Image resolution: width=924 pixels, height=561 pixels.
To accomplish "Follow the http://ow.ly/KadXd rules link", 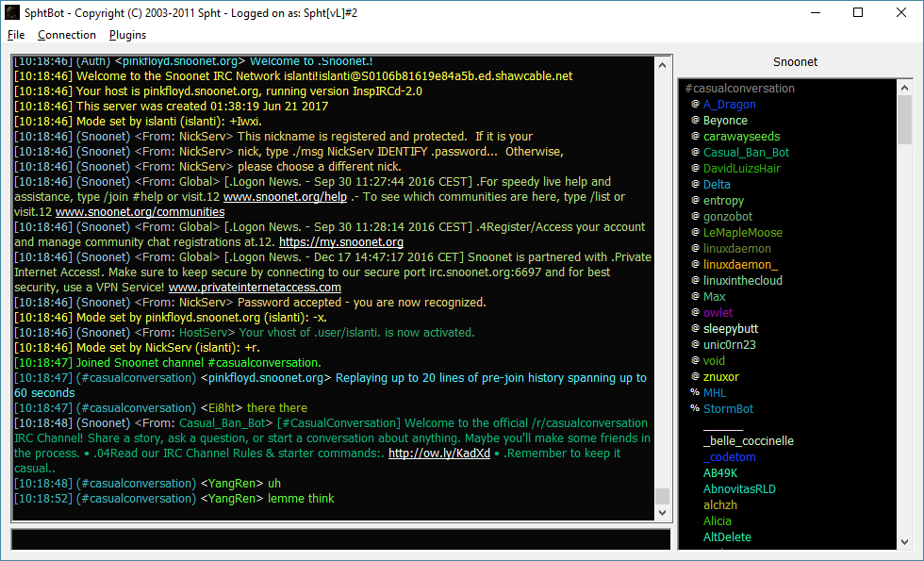I will click(439, 454).
